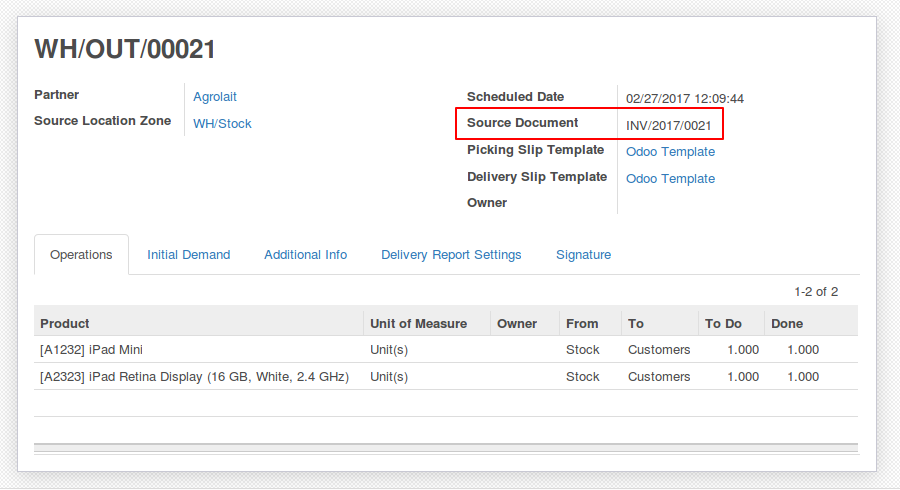Viewport: 900px width, 490px height.
Task: Open the Agrolait partner link
Action: point(215,96)
